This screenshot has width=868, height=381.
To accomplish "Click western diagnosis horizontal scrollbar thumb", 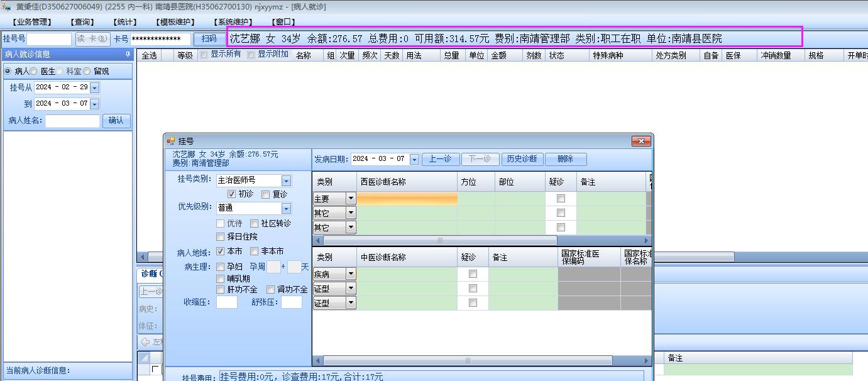I will [440, 240].
